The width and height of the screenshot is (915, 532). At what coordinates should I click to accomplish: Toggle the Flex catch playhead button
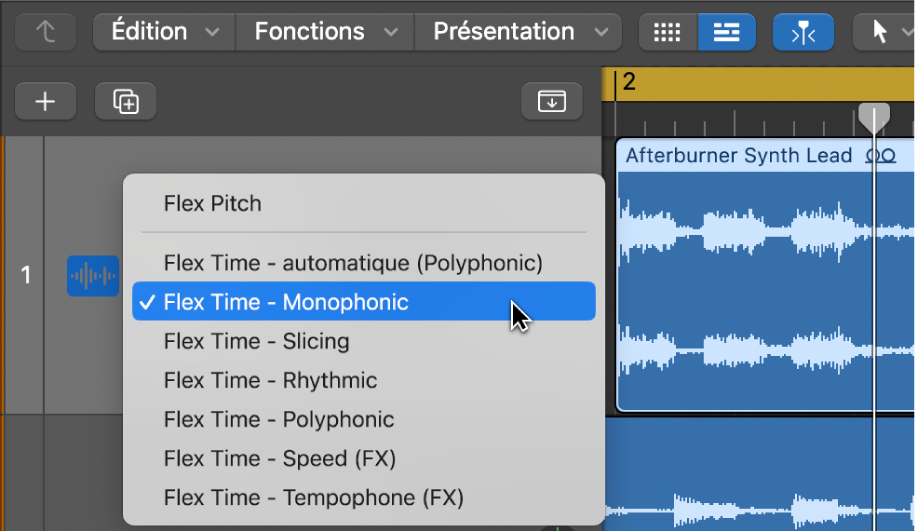(x=803, y=32)
